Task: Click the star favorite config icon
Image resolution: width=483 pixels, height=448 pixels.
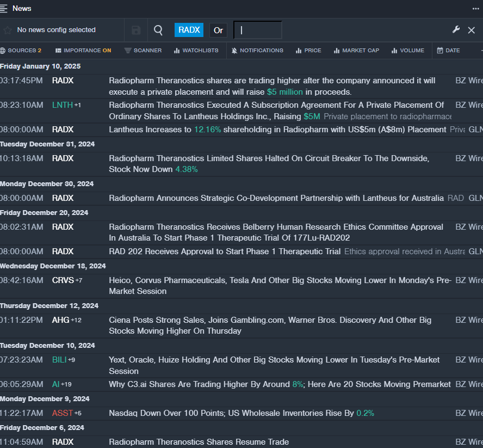Action: 8,30
